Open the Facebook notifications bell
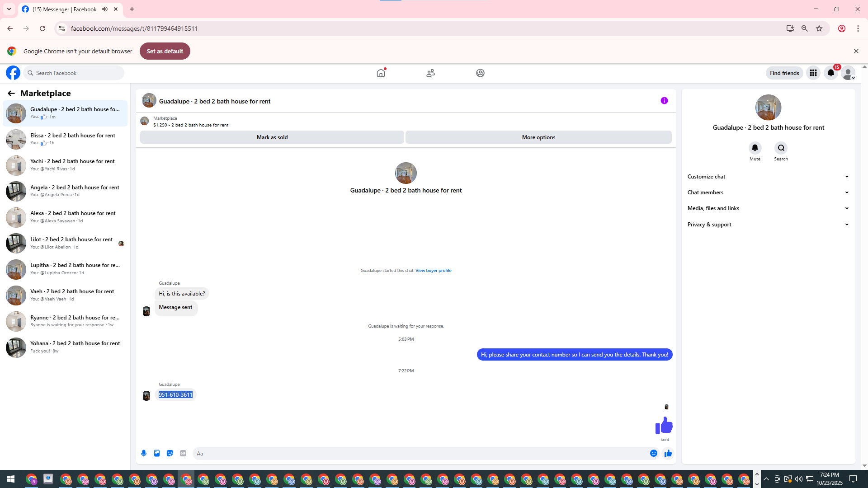 pyautogui.click(x=830, y=73)
